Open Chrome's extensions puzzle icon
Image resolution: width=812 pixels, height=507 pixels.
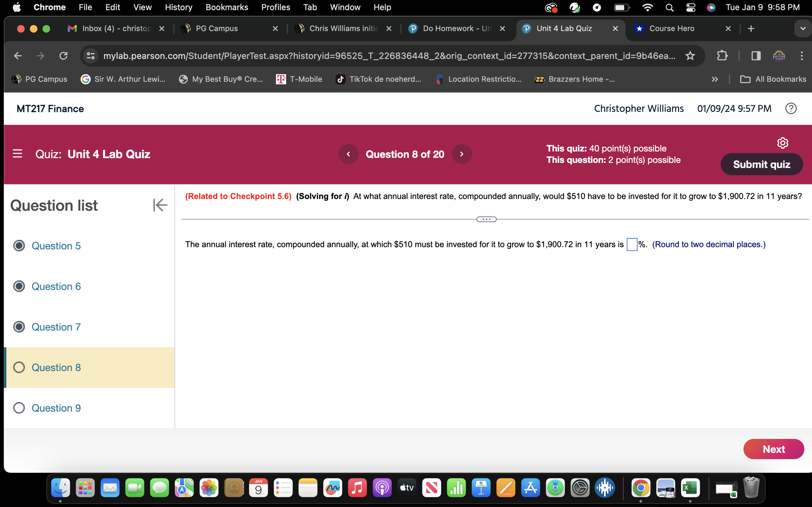click(722, 56)
